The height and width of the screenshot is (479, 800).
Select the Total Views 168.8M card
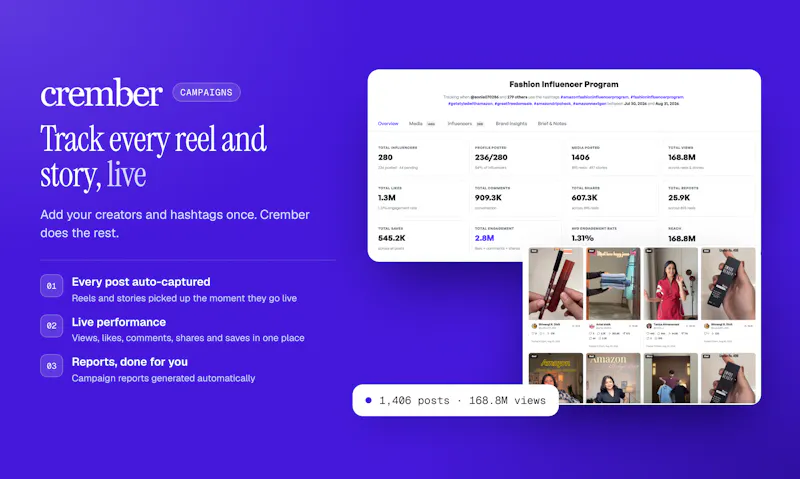tap(709, 158)
